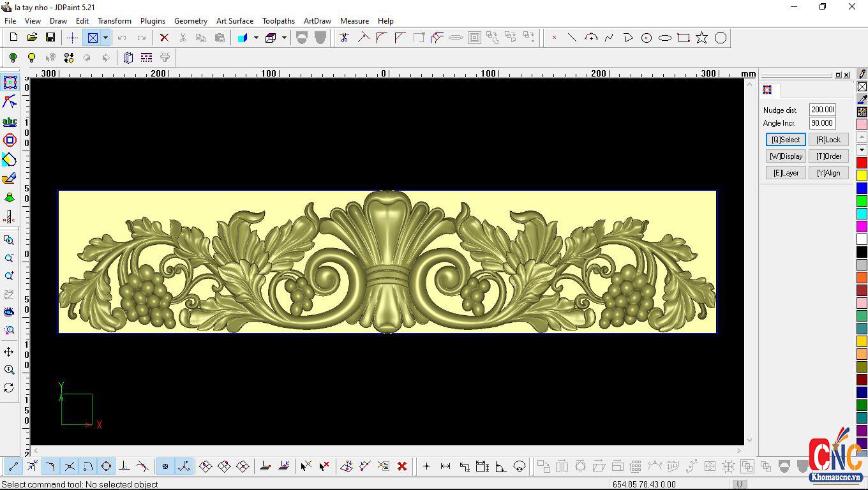This screenshot has width=868, height=490.
Task: Pick the ellipse drawing tool
Action: pyautogui.click(x=665, y=38)
